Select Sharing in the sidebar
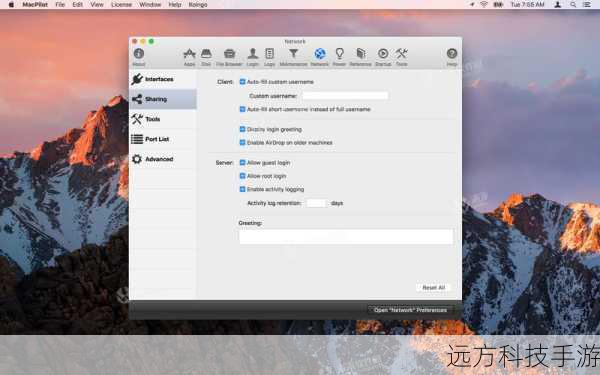The width and height of the screenshot is (600, 375). point(163,99)
